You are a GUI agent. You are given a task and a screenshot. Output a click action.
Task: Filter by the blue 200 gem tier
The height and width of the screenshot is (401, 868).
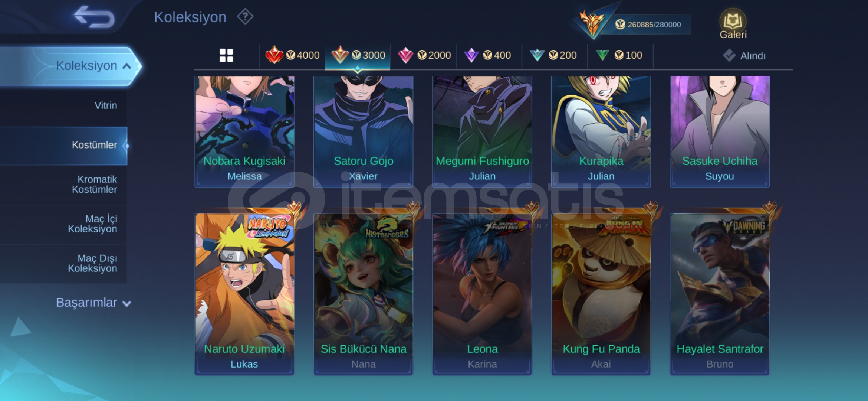(x=553, y=56)
